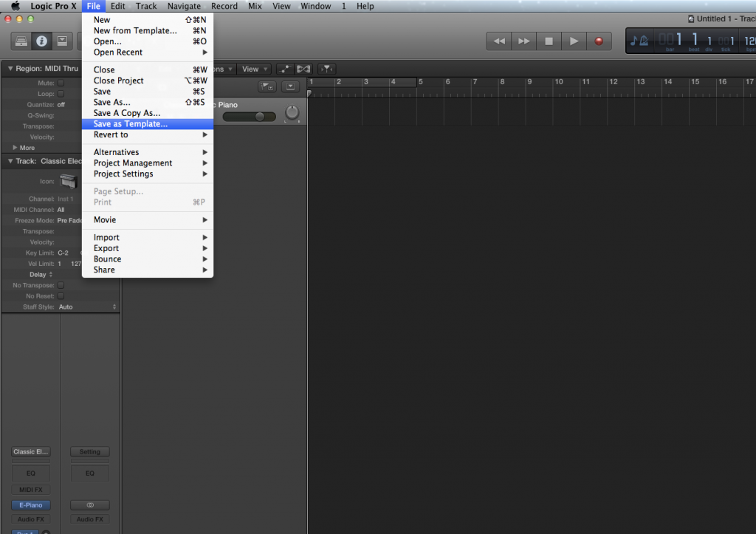Image resolution: width=756 pixels, height=534 pixels.
Task: Click the piano track icon in the Inspector
Action: [69, 182]
